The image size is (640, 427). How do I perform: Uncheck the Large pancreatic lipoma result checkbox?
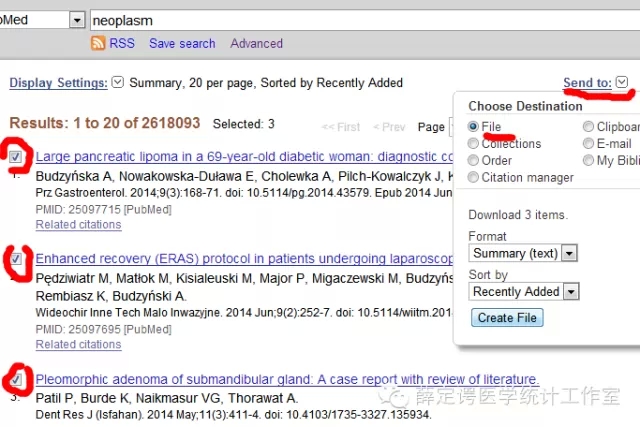coord(16,157)
